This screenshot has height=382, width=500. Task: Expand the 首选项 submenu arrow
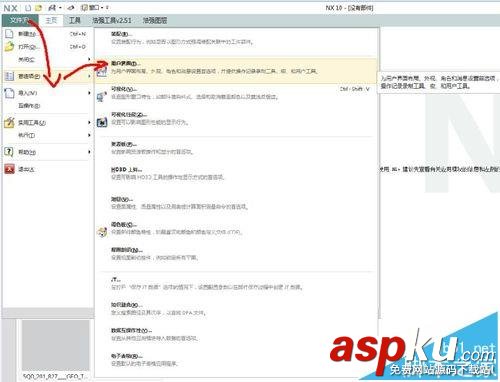(89, 76)
